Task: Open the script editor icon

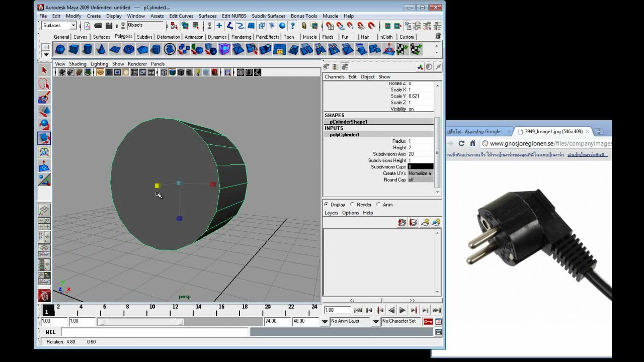Action: 438,332
